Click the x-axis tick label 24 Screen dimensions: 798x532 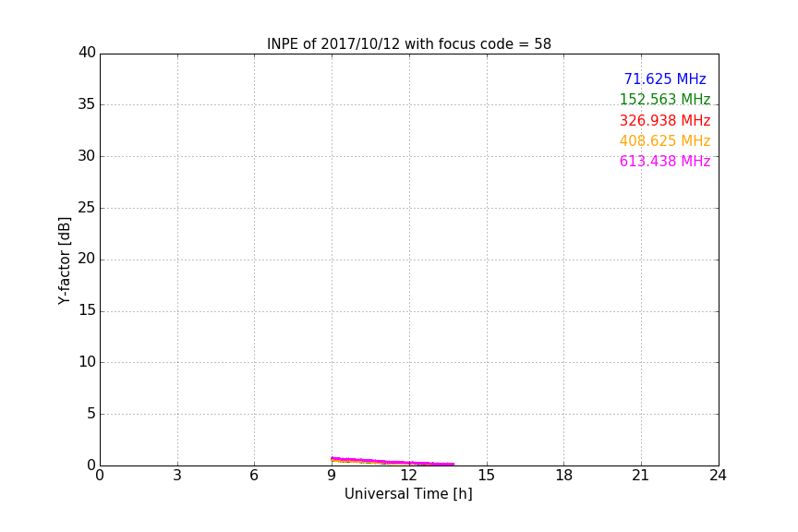(x=718, y=476)
